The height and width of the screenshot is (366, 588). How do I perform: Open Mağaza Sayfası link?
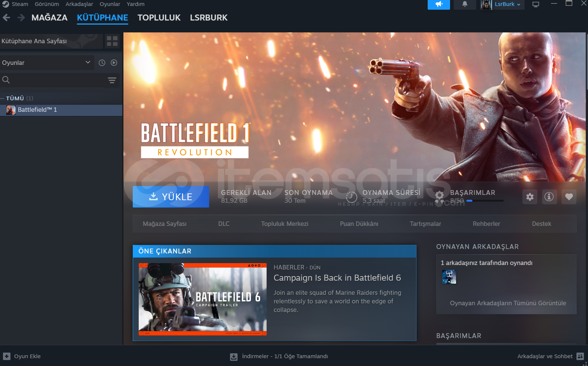click(164, 224)
